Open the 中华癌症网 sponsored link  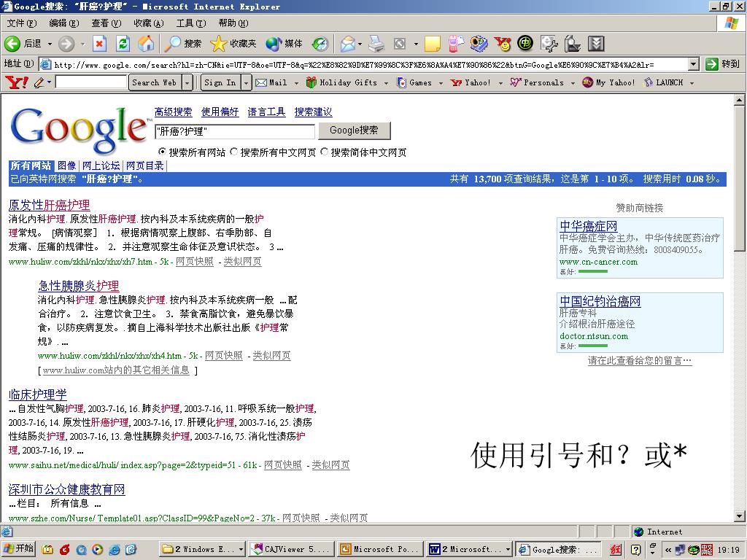589,226
